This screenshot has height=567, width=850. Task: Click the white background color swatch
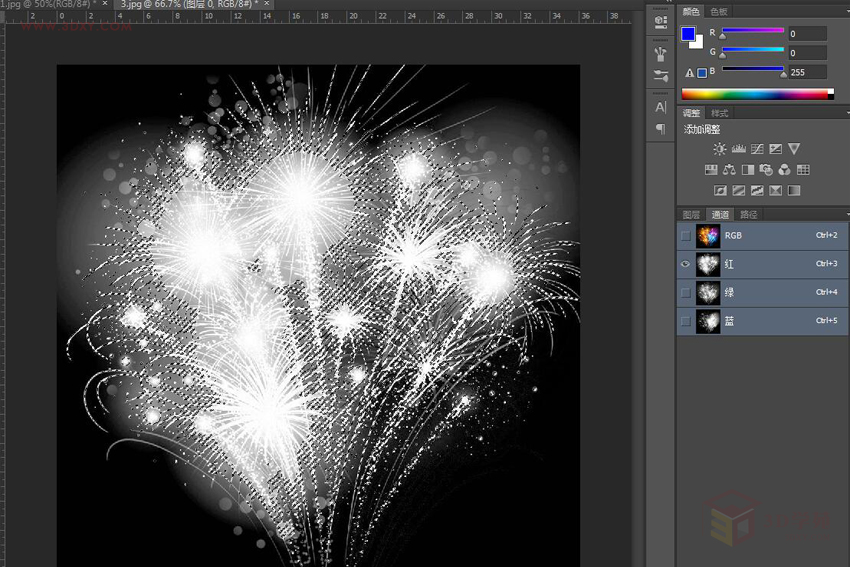click(698, 43)
